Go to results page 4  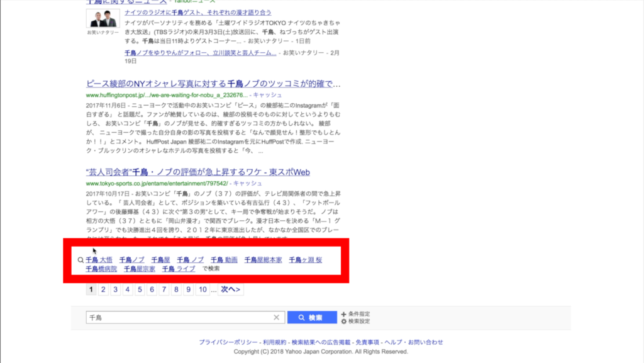[x=128, y=289]
